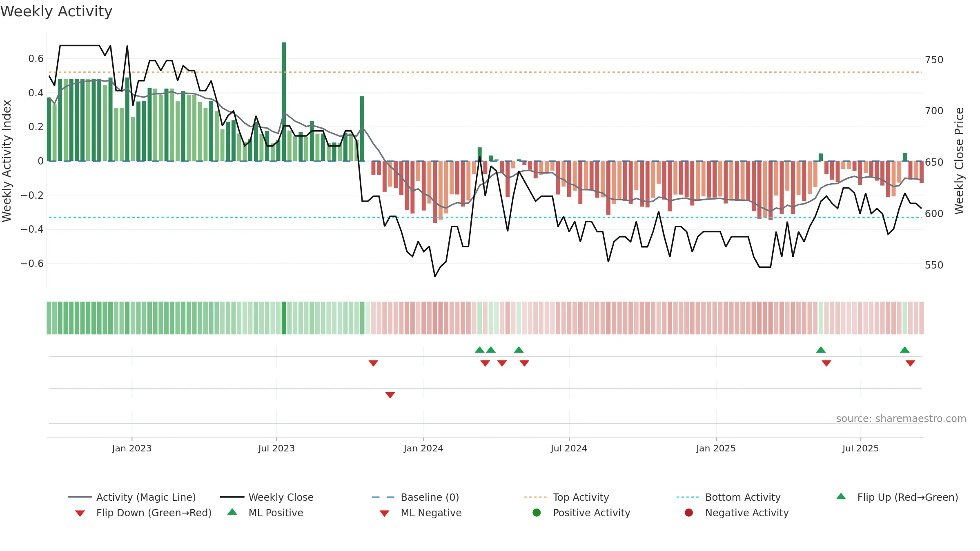The height and width of the screenshot is (551, 980).
Task: Click the ML Positive legend triangle
Action: (232, 512)
